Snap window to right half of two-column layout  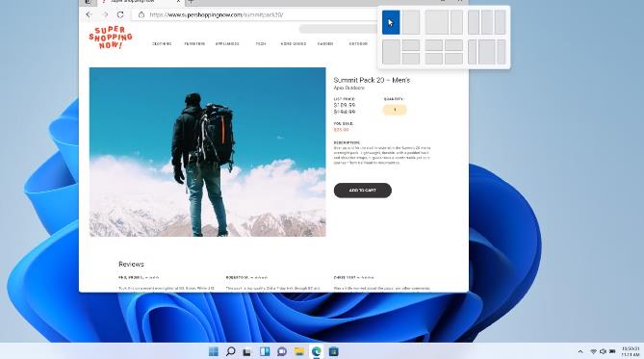tap(411, 22)
